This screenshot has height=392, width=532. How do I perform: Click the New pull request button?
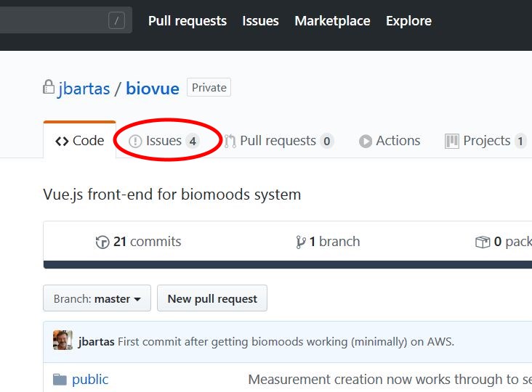click(x=212, y=298)
